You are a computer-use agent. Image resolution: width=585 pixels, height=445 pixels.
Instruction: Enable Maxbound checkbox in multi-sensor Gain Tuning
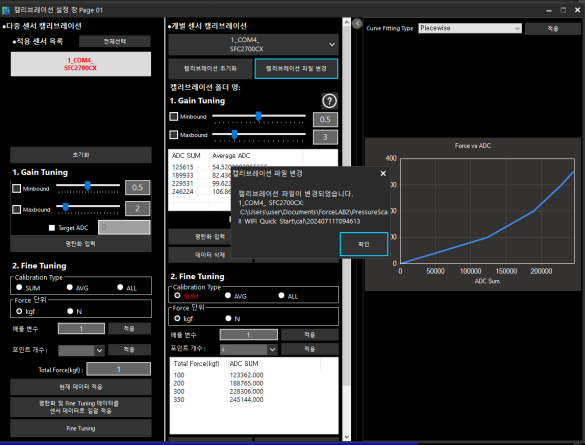point(16,209)
